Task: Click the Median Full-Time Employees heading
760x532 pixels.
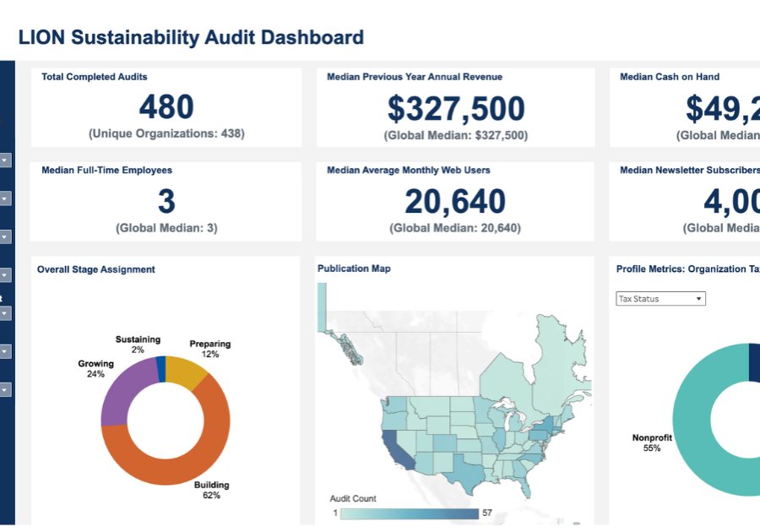Action: [106, 170]
